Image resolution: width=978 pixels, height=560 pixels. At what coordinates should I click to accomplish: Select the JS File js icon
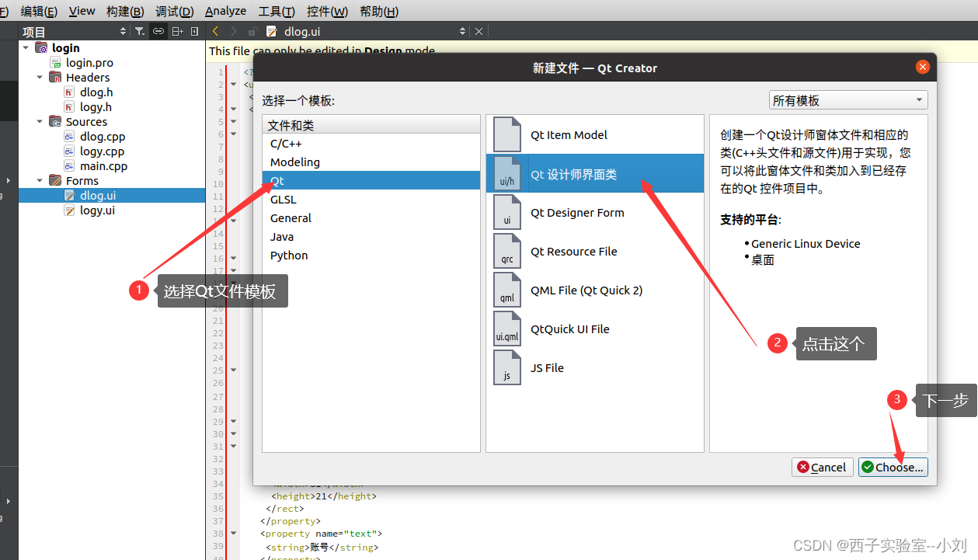[x=507, y=367]
